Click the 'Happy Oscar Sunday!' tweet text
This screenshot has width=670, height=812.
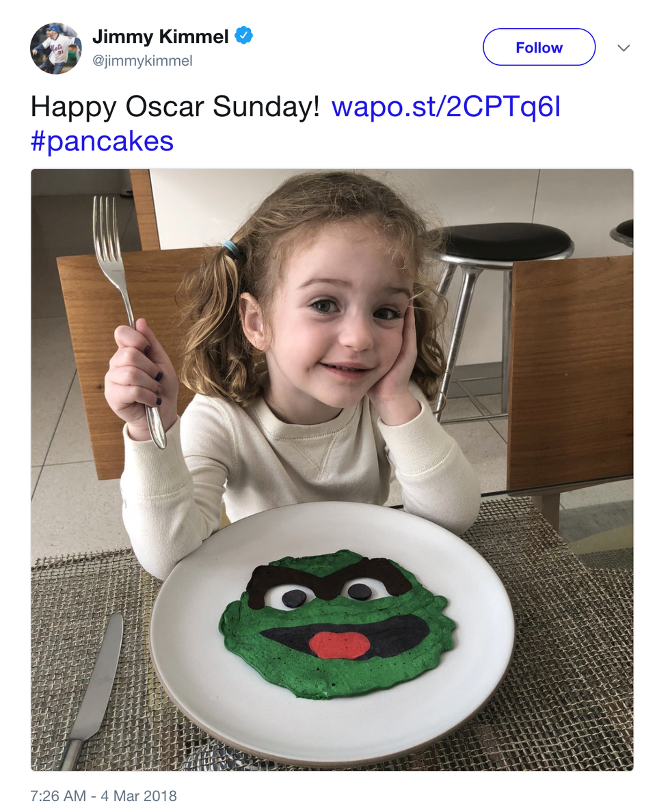tap(175, 107)
